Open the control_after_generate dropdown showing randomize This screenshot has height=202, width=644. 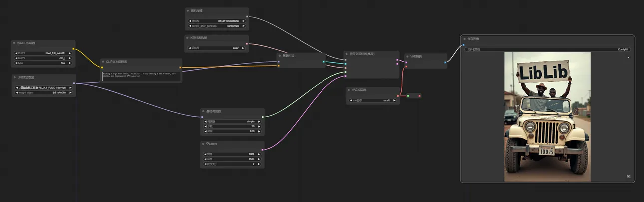[x=217, y=25]
